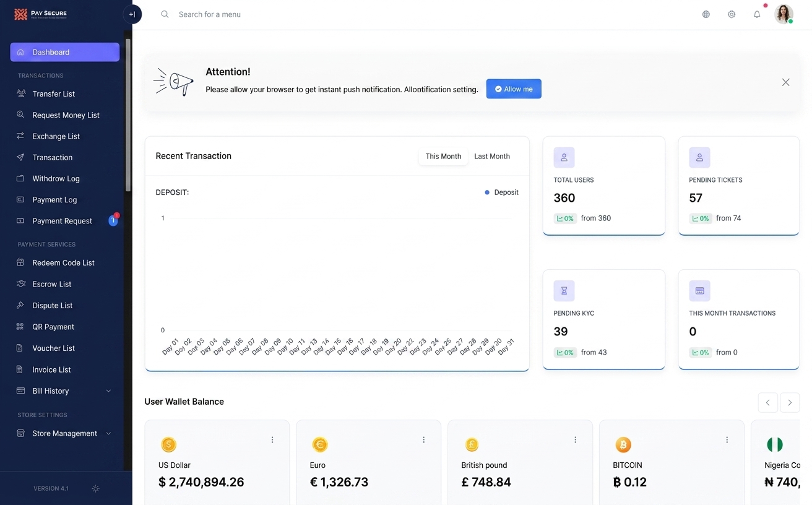The height and width of the screenshot is (505, 812).
Task: Click the search magnifier icon
Action: [165, 14]
